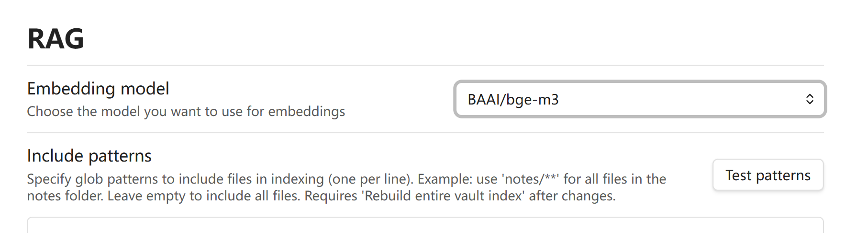Click the Embedding model setting label
Screen dimensions: 868x233
point(98,89)
